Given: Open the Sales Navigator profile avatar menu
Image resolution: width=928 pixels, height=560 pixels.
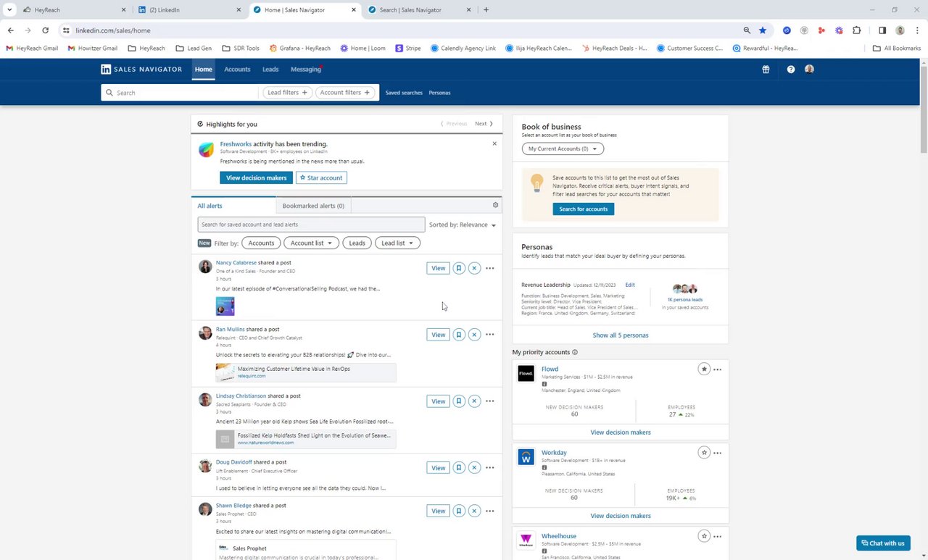Looking at the screenshot, I should coord(809,70).
